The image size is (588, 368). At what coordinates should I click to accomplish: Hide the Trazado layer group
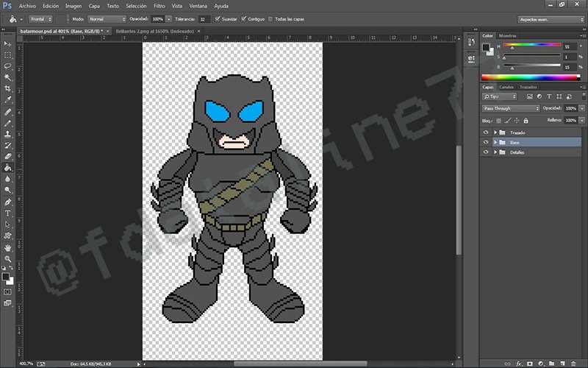486,132
